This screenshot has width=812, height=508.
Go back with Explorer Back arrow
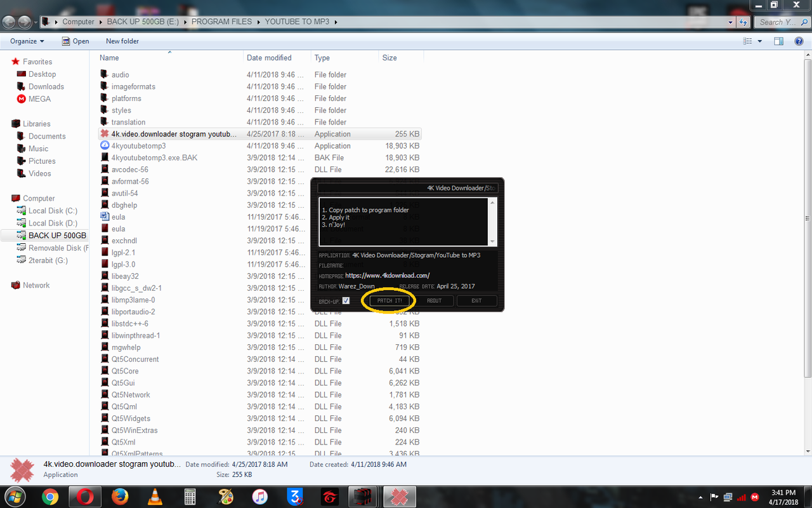click(9, 22)
